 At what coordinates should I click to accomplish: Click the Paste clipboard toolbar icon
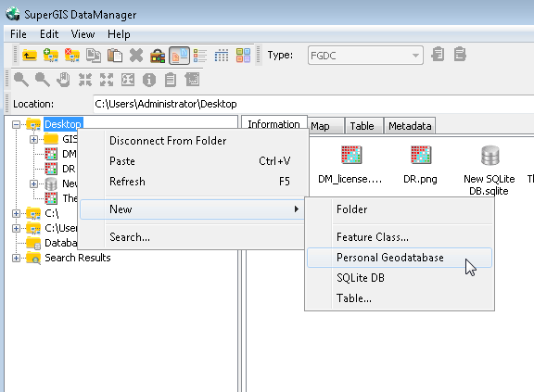pos(115,55)
